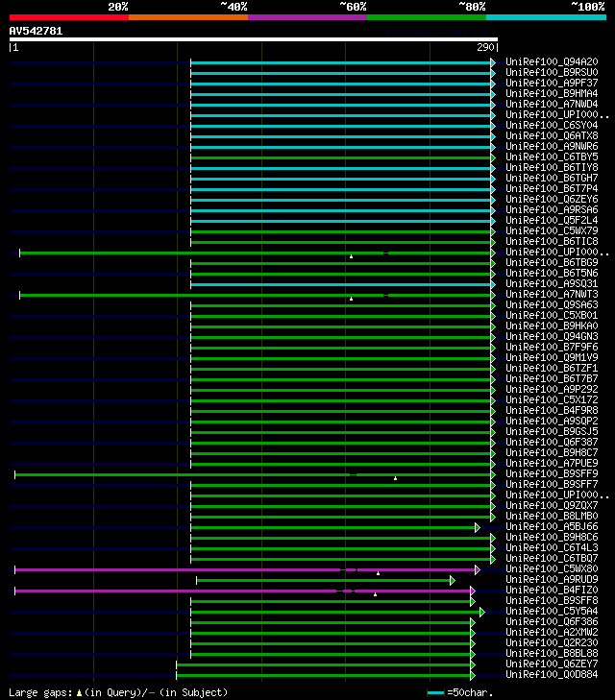
Task: Click the white query sequence ruler bar
Action: 254,39
